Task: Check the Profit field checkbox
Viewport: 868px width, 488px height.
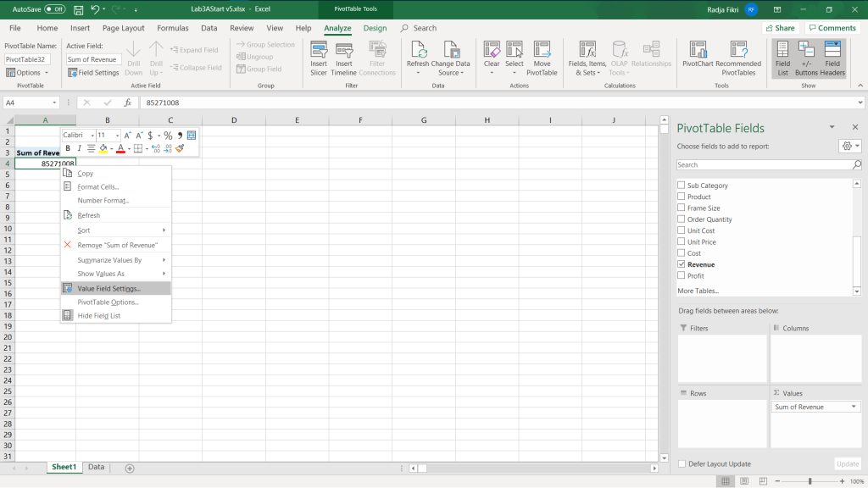Action: click(x=682, y=275)
